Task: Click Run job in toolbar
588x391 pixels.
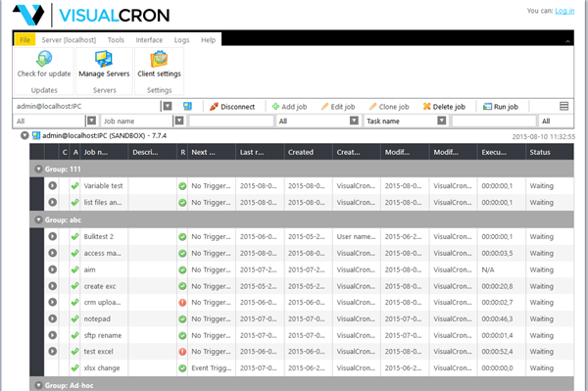Action: 501,107
